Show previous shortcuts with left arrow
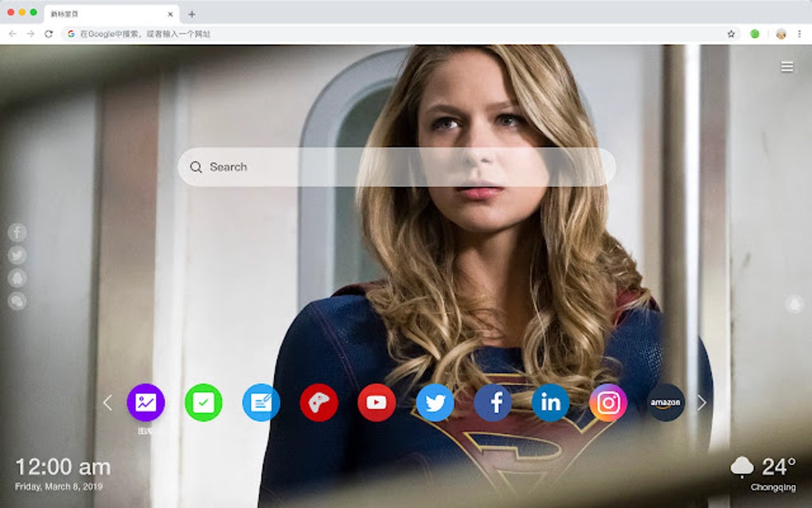This screenshot has height=508, width=812. pos(107,402)
